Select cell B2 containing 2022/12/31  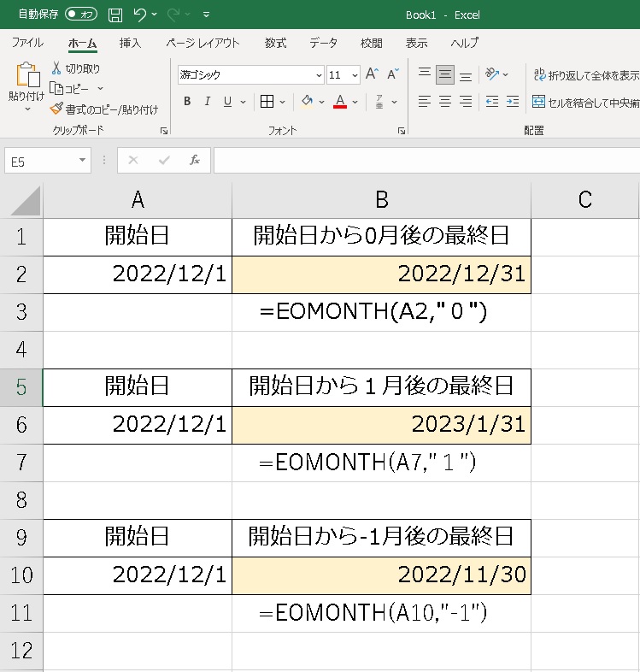[x=381, y=275]
